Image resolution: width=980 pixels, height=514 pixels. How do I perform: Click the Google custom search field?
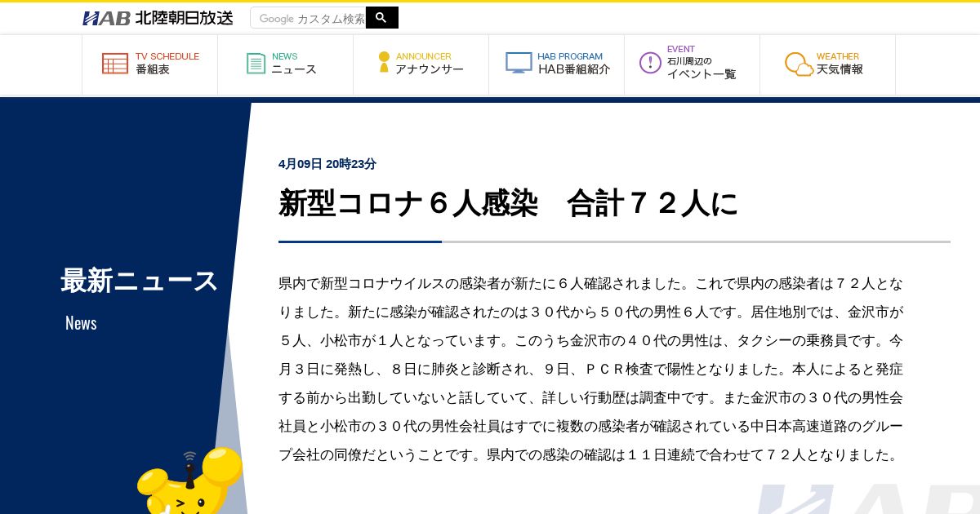[308, 18]
